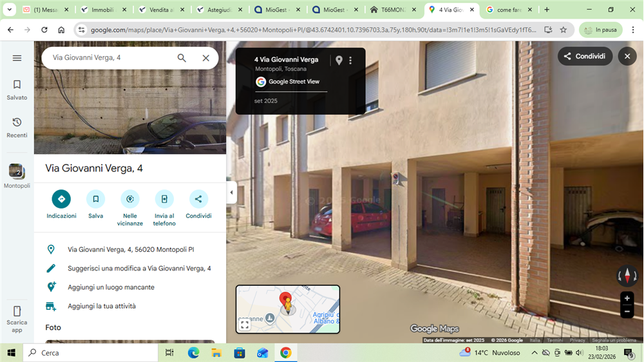Click the Condividi button in Street View
Viewport: 644px width, 362px height.
(585, 56)
